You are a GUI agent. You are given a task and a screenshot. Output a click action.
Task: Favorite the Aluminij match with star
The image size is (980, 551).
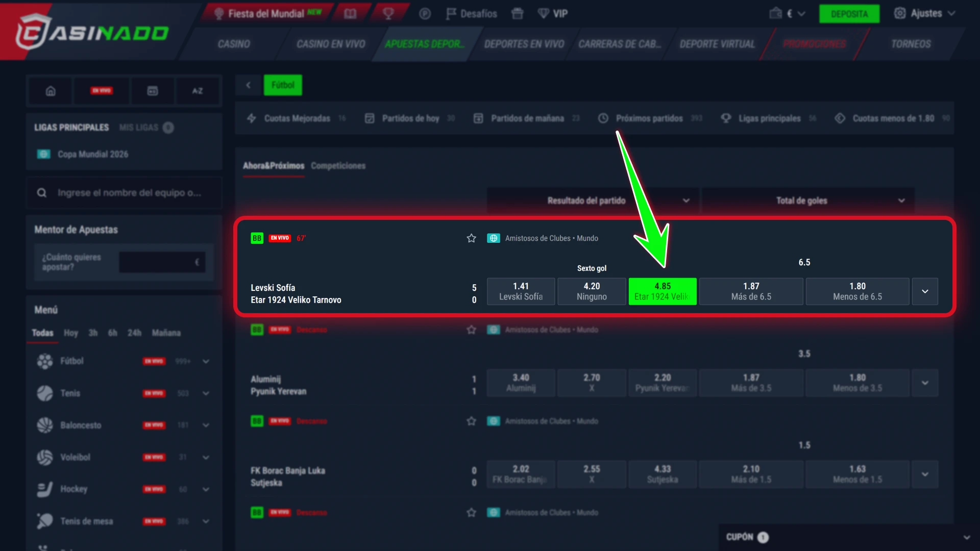[471, 330]
